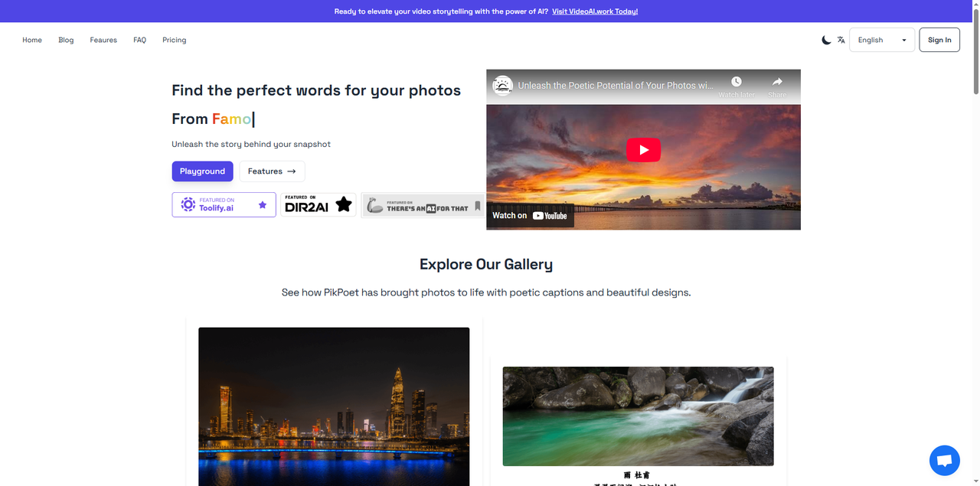Click the translate language icon
This screenshot has height=486, width=980.
point(841,40)
